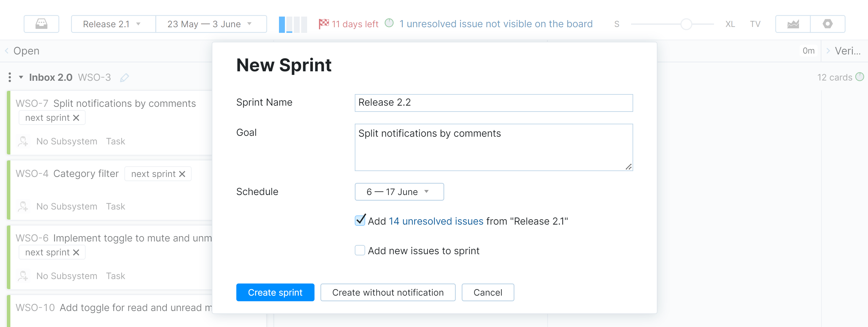
Task: Enable "Add new issues to sprint"
Action: click(x=360, y=250)
